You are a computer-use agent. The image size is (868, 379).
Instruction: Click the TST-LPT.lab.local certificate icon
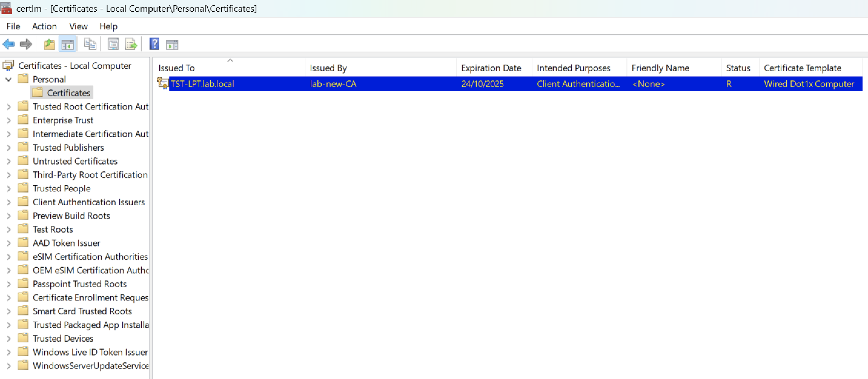click(163, 83)
